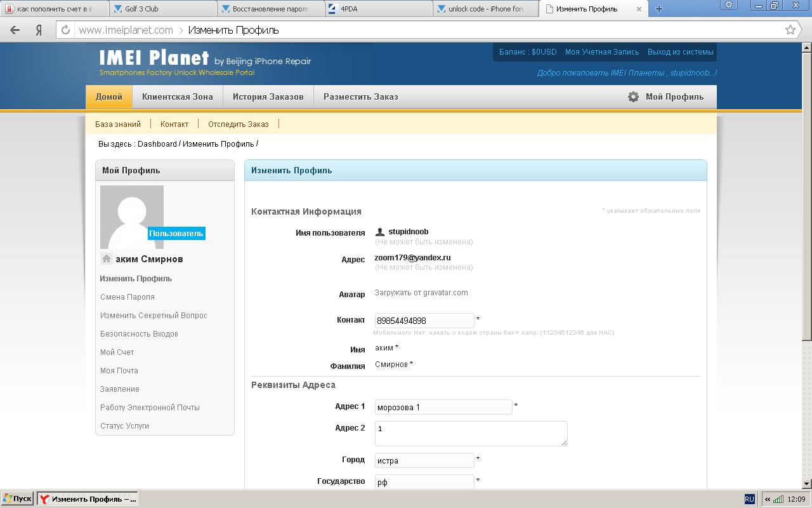Click the page scrollbar down arrow

pyautogui.click(x=807, y=483)
